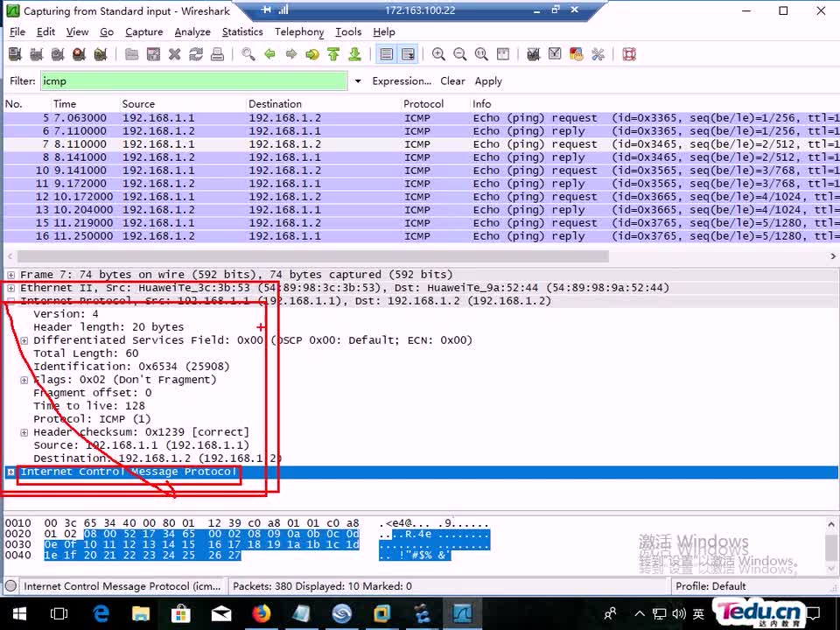
Task: Select the Time to live: 128 field
Action: pyautogui.click(x=89, y=406)
